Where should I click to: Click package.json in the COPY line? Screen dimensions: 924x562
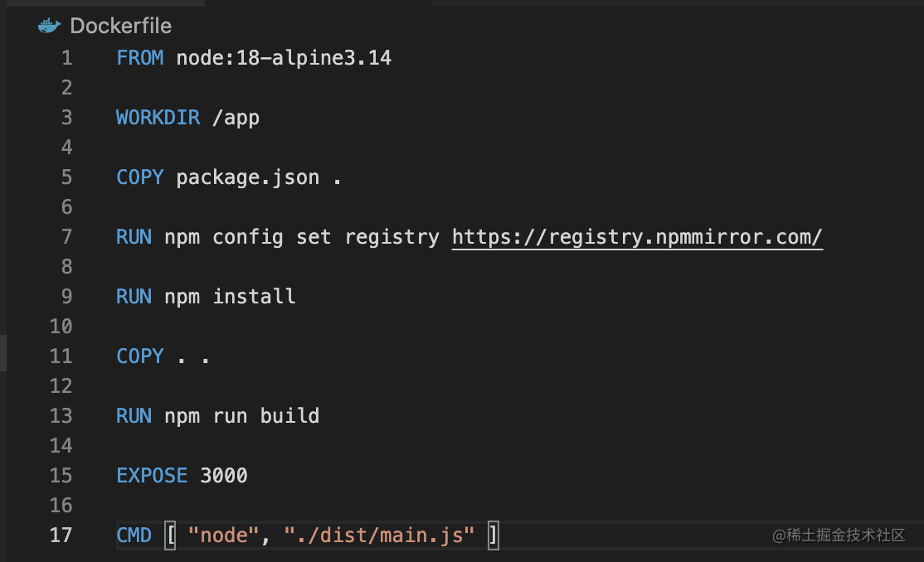coord(247,177)
